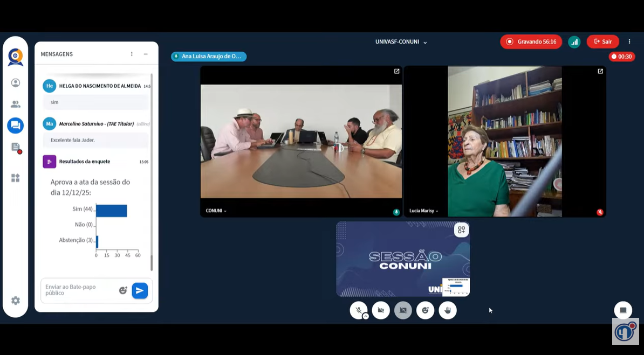Expand the audio options chevron beside microphone
The height and width of the screenshot is (355, 644).
pyautogui.click(x=366, y=316)
